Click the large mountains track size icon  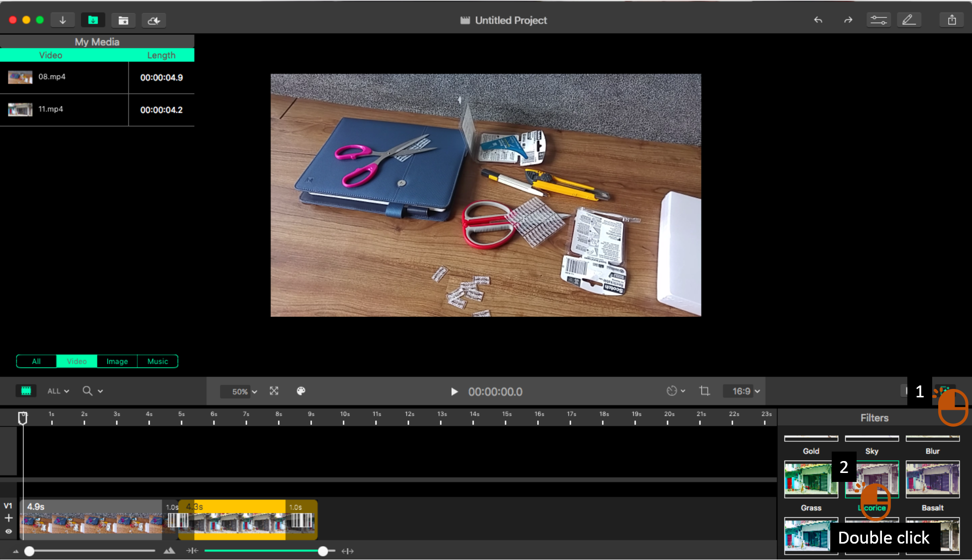tap(169, 551)
